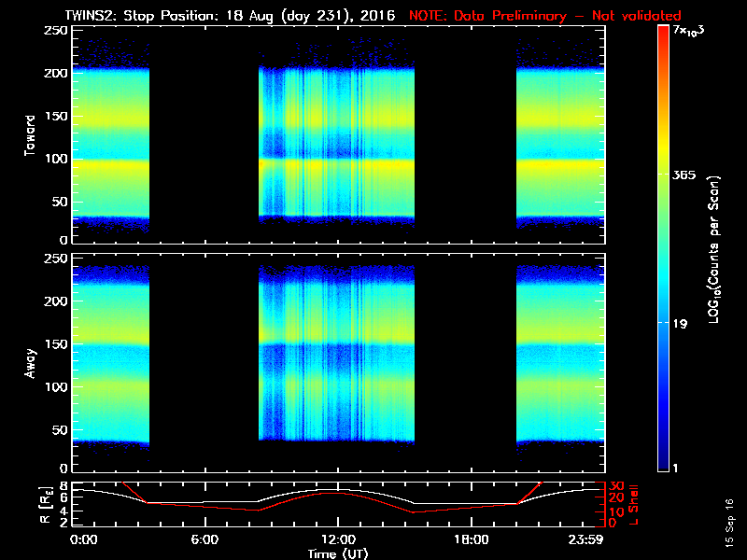Click the '12:00' time axis tick

click(x=338, y=539)
